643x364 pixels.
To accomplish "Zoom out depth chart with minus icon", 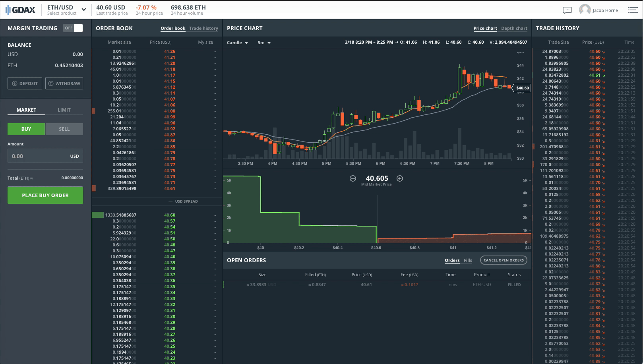I will [x=353, y=178].
